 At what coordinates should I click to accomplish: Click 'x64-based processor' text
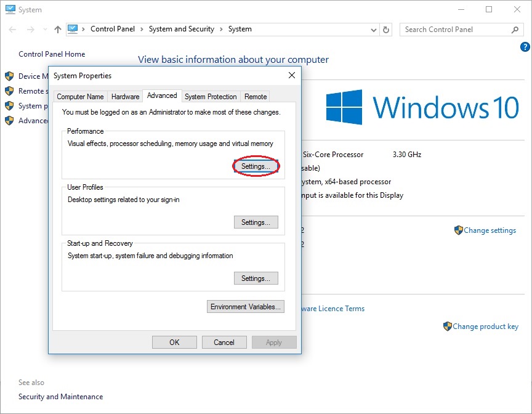coord(358,182)
